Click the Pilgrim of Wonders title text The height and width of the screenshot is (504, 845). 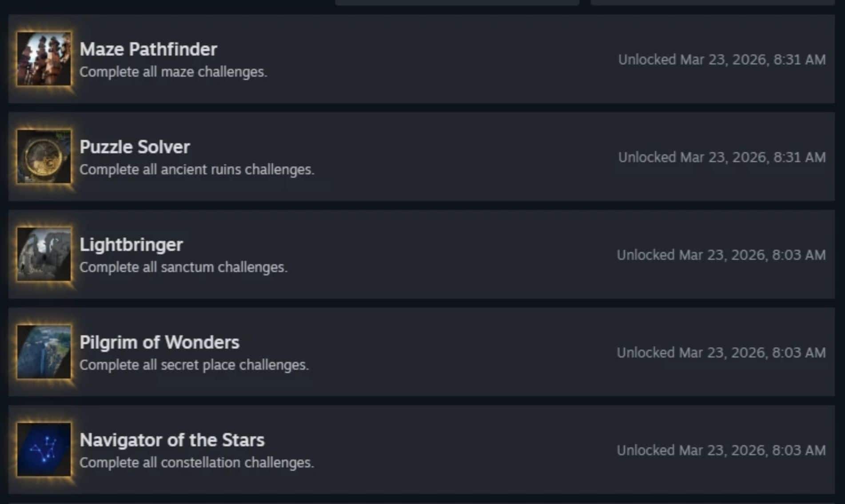click(x=160, y=342)
